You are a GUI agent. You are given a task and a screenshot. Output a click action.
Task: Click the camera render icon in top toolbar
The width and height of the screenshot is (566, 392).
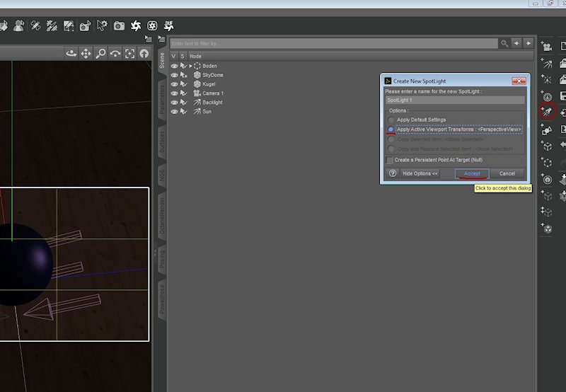pos(119,26)
